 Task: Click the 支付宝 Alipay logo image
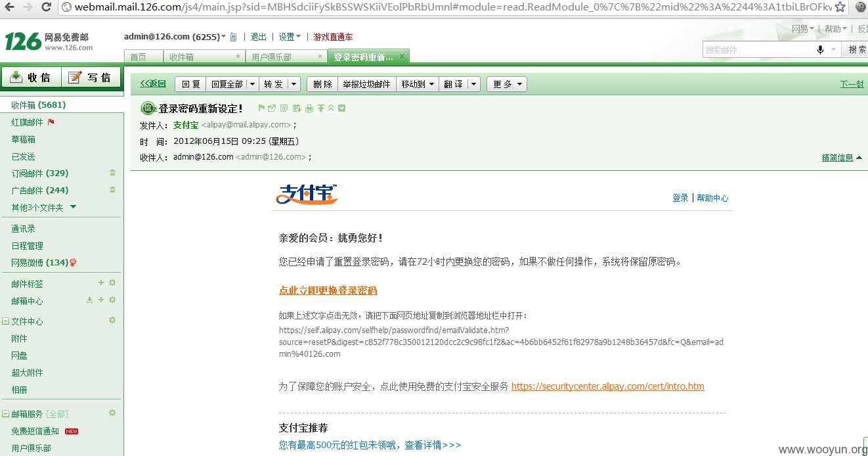pyautogui.click(x=307, y=194)
